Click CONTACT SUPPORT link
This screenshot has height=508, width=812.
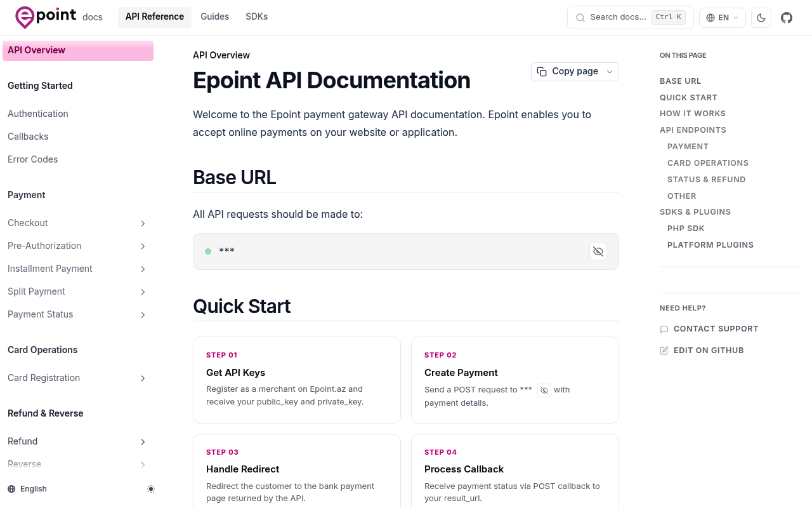(x=709, y=329)
